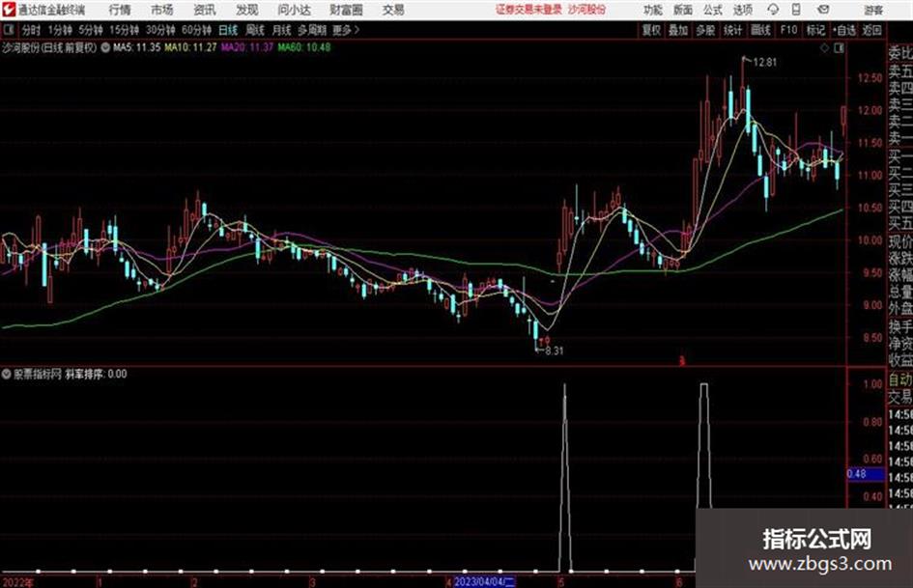The width and height of the screenshot is (913, 588).
Task: Click the MA60: 10.48 indicator label
Action: click(x=303, y=47)
